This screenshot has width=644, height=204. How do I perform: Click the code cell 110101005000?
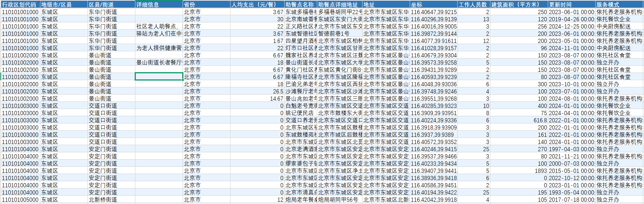coord(20,199)
